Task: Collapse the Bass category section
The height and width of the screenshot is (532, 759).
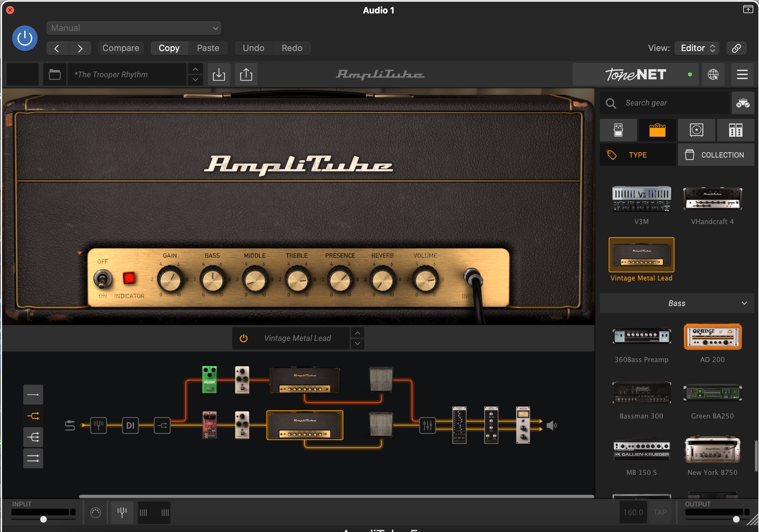Action: pyautogui.click(x=677, y=303)
